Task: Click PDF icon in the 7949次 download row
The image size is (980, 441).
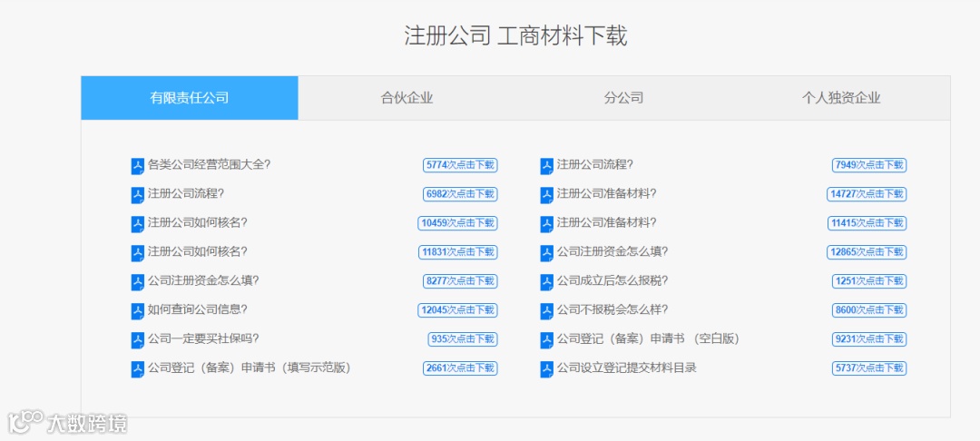Action: 547,166
